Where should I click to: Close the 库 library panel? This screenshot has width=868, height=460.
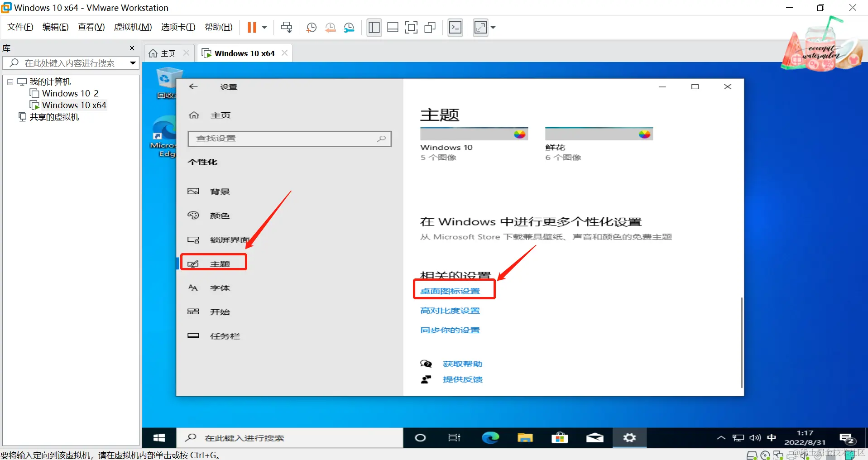click(x=132, y=48)
